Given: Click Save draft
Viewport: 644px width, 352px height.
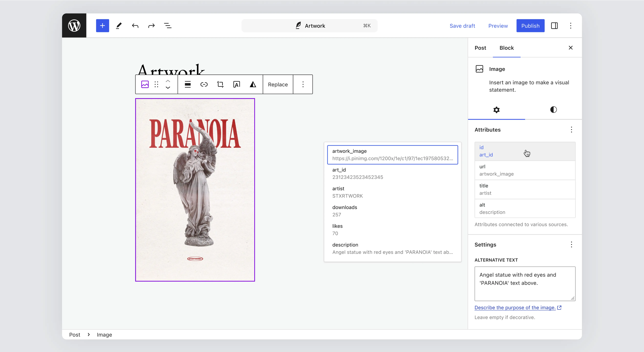Looking at the screenshot, I should pos(462,26).
